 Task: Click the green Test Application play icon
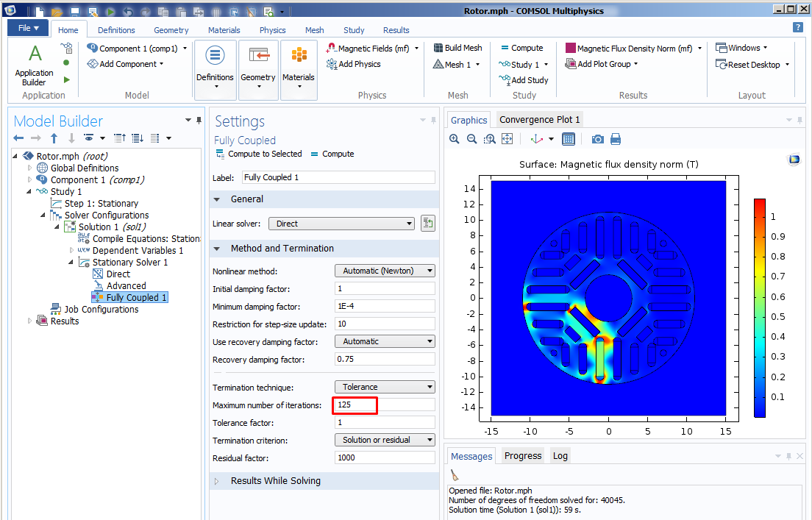66,79
